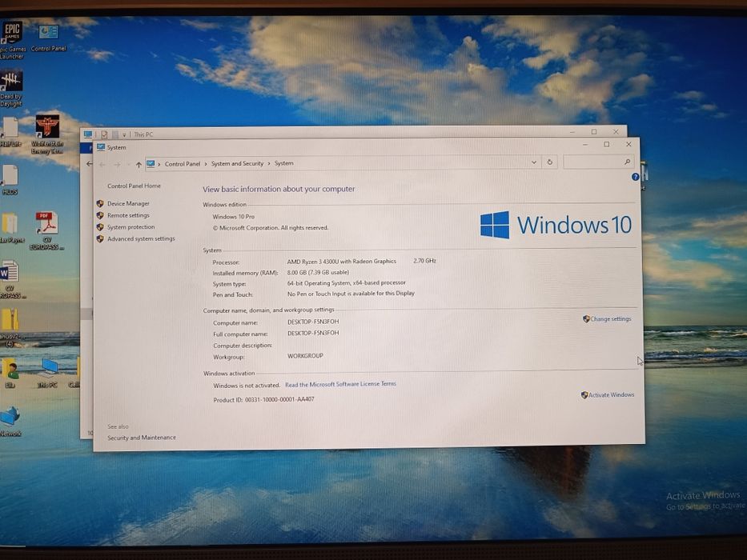
Task: Click the refresh button beside the address bar
Action: point(550,162)
